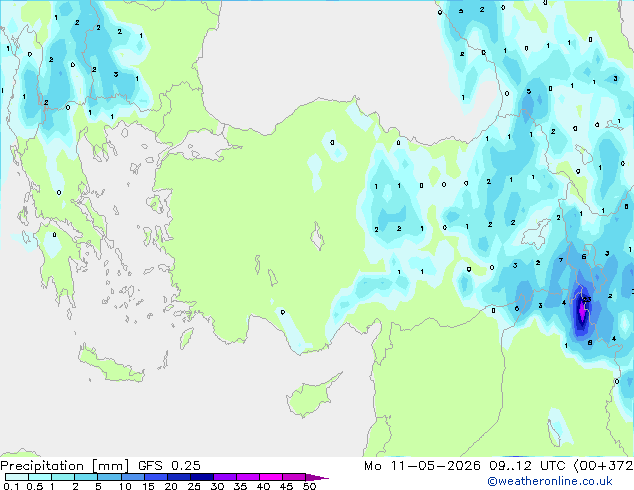Click the "Precipitation [mm]" title text
Viewport: 634px width, 490px height.
(64, 466)
